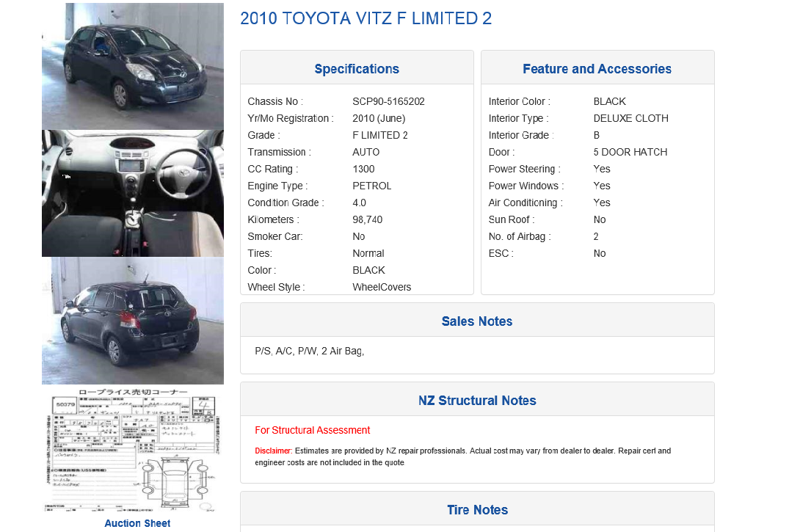This screenshot has height=532, width=789.
Task: Click the Auction Sheet link
Action: point(137,523)
